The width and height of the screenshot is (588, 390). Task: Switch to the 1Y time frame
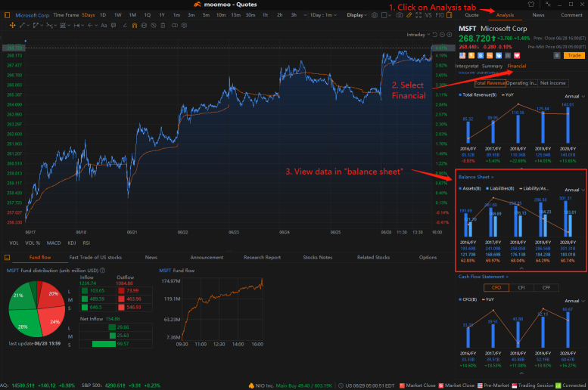162,15
